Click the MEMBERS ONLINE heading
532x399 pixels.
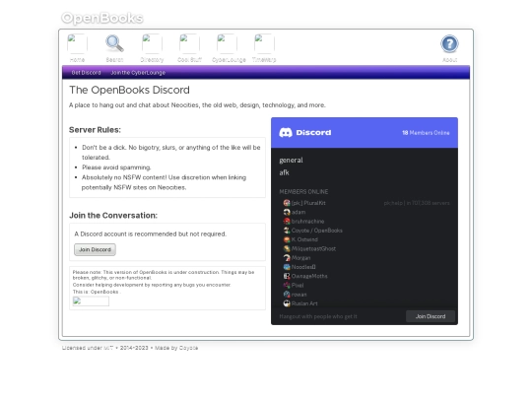pyautogui.click(x=303, y=192)
